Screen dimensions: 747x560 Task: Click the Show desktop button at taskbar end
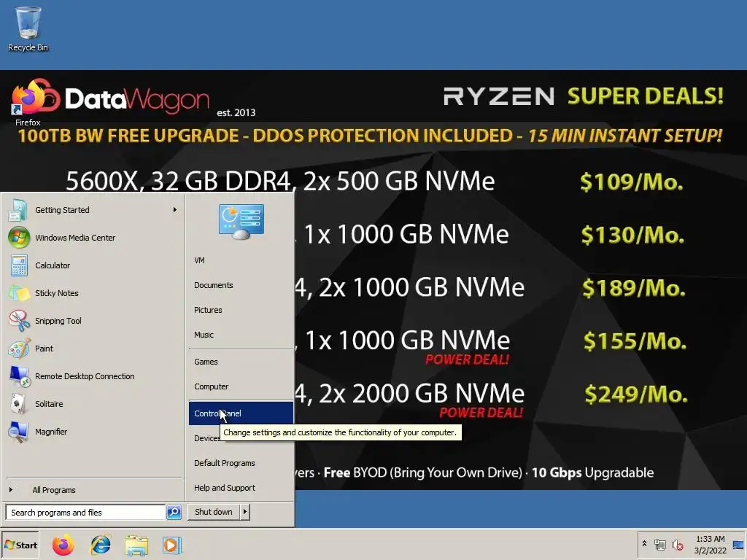coord(739,545)
